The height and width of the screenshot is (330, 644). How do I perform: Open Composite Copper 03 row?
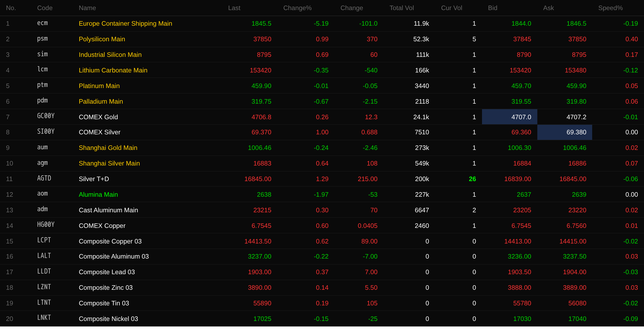[x=322, y=241]
